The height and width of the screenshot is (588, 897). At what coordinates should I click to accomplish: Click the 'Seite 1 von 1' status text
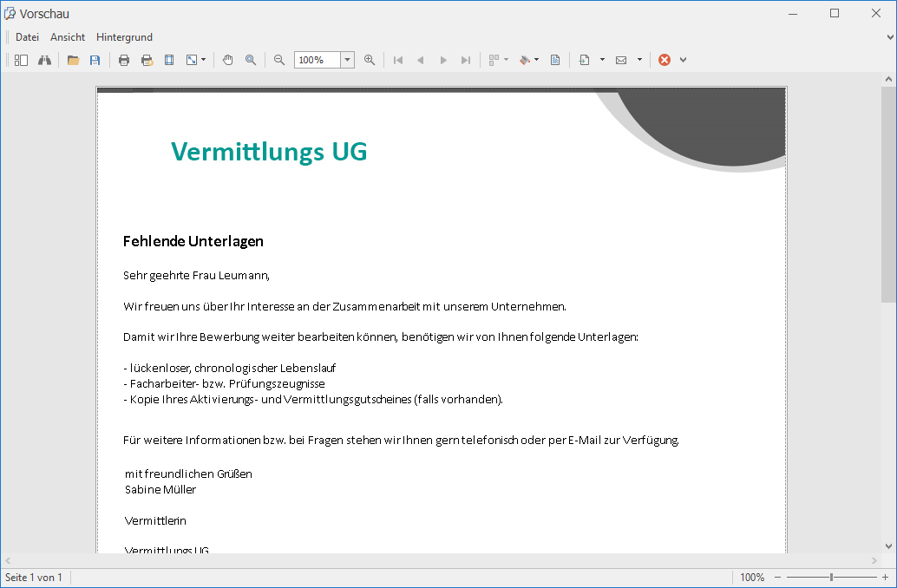pyautogui.click(x=34, y=577)
